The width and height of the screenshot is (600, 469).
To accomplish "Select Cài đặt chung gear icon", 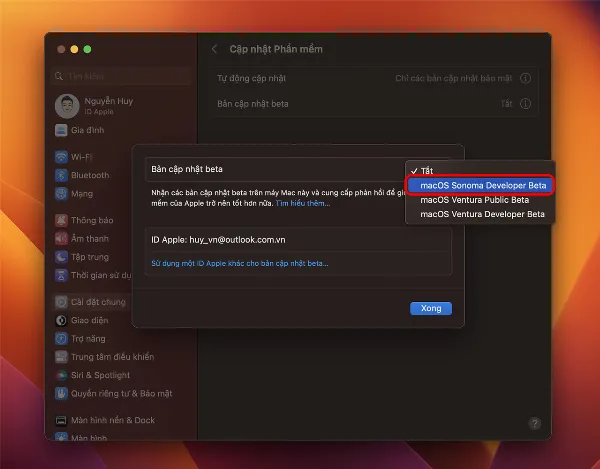I will coord(61,302).
